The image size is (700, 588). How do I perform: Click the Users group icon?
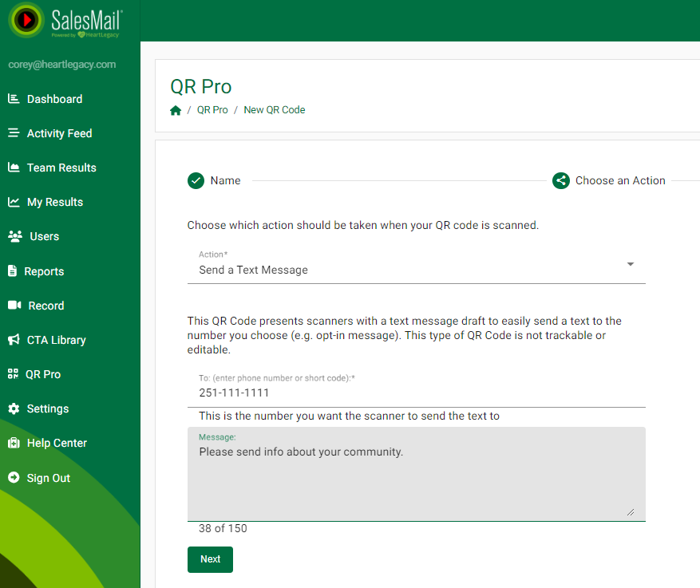click(14, 236)
